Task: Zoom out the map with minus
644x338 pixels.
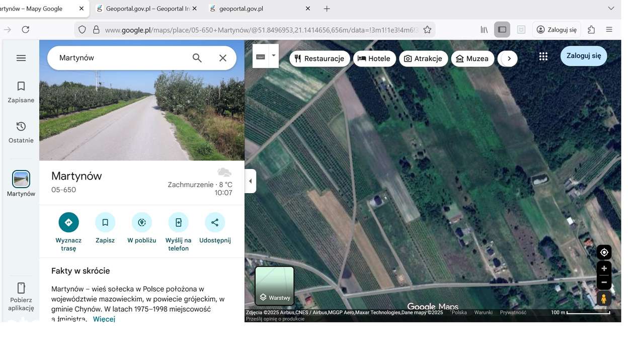Action: click(604, 282)
